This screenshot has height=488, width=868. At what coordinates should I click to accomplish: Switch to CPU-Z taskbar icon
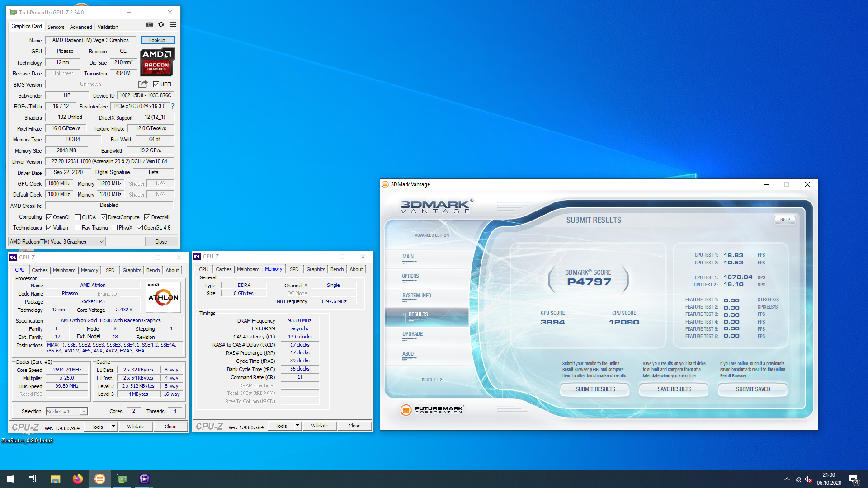[144, 479]
